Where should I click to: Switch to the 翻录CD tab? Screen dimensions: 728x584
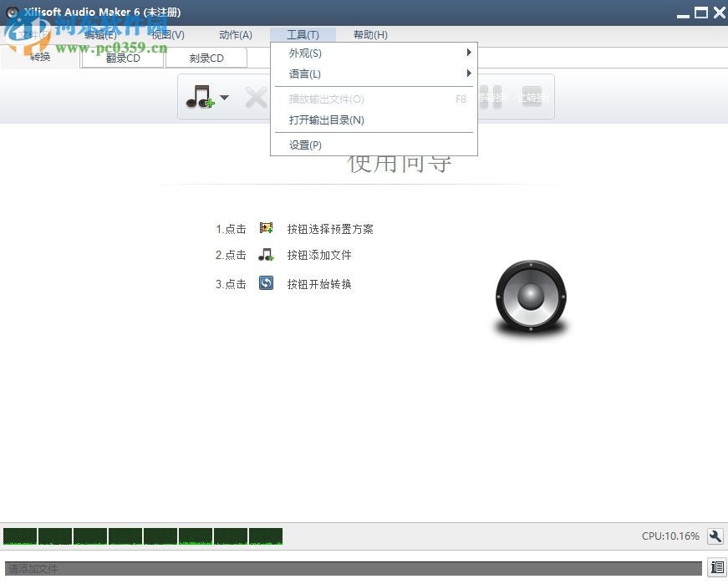point(122,58)
